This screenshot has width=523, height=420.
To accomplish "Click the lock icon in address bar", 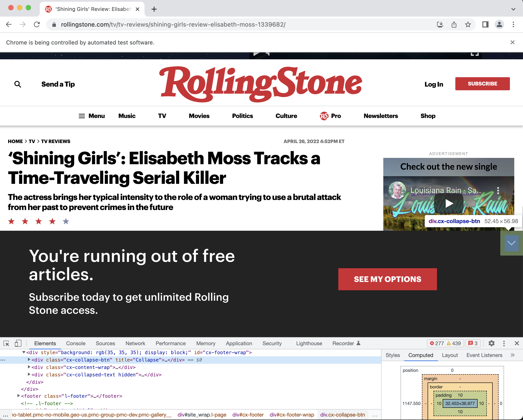I will pos(54,25).
